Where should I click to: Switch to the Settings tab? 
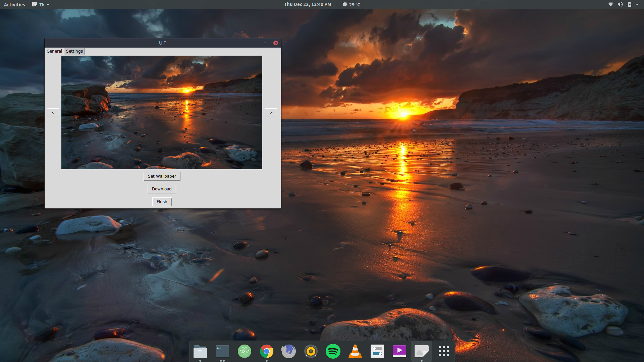tap(74, 51)
